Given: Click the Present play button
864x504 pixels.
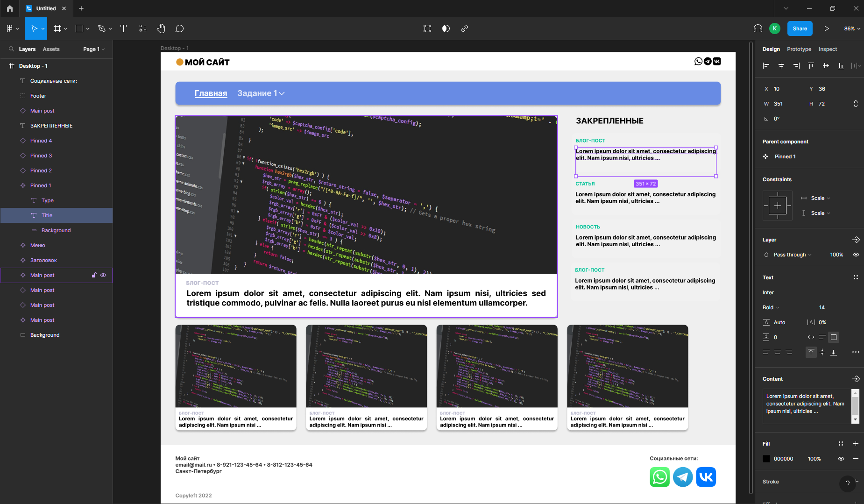Looking at the screenshot, I should (826, 28).
